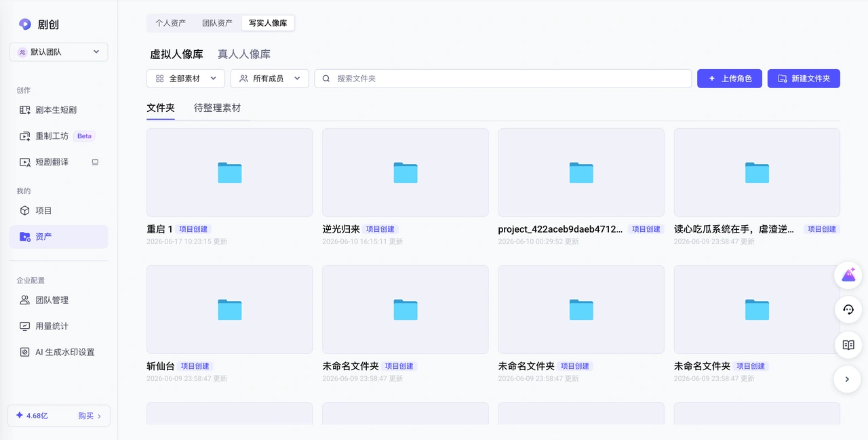
Task: Collapse the floating toolbar with the chevron
Action: [x=848, y=379]
